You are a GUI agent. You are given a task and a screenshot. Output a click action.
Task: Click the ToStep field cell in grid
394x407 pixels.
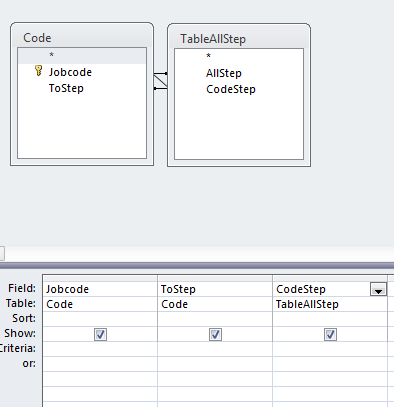215,289
